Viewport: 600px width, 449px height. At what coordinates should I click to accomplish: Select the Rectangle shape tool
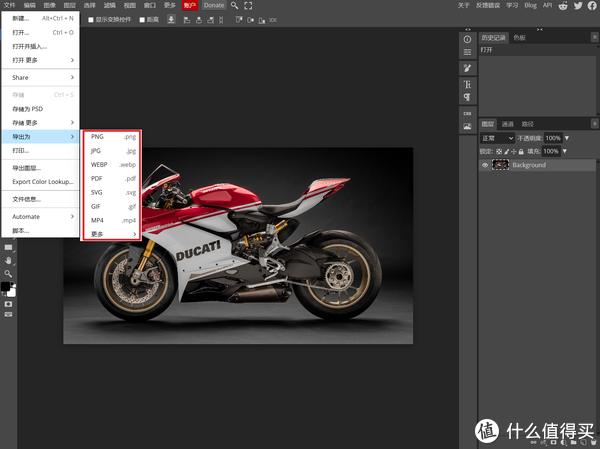pos(8,248)
